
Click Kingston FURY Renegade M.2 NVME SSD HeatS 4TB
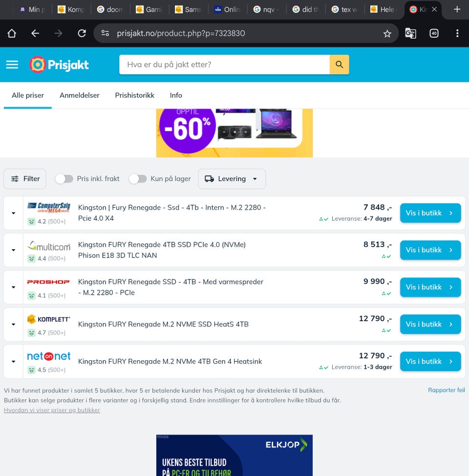(x=163, y=324)
